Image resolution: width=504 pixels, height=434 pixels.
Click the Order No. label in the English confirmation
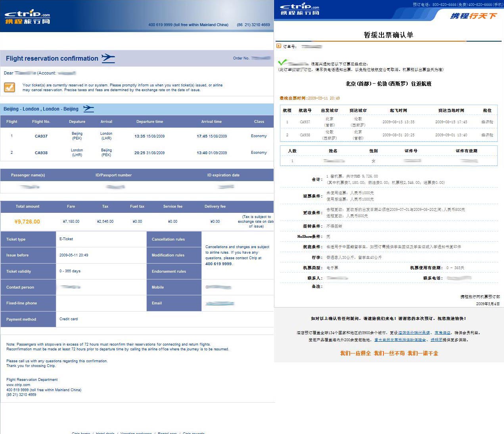pyautogui.click(x=241, y=58)
